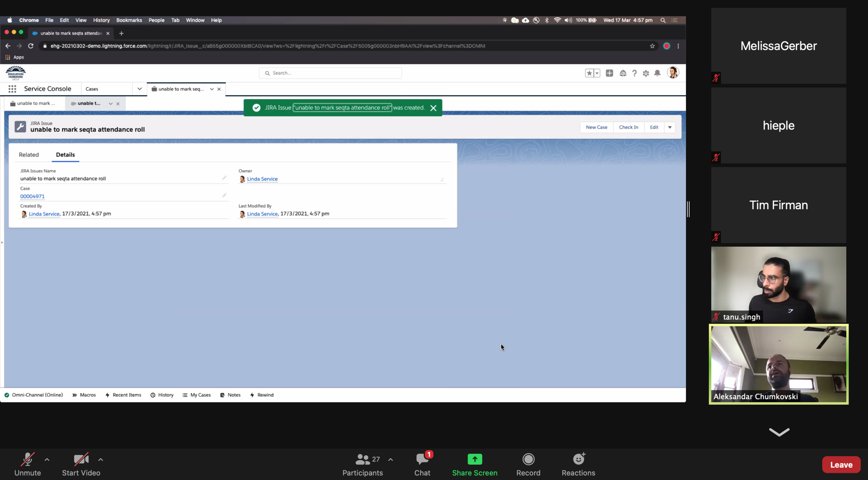The width and height of the screenshot is (868, 480).
Task: Click the Check In button
Action: point(628,127)
